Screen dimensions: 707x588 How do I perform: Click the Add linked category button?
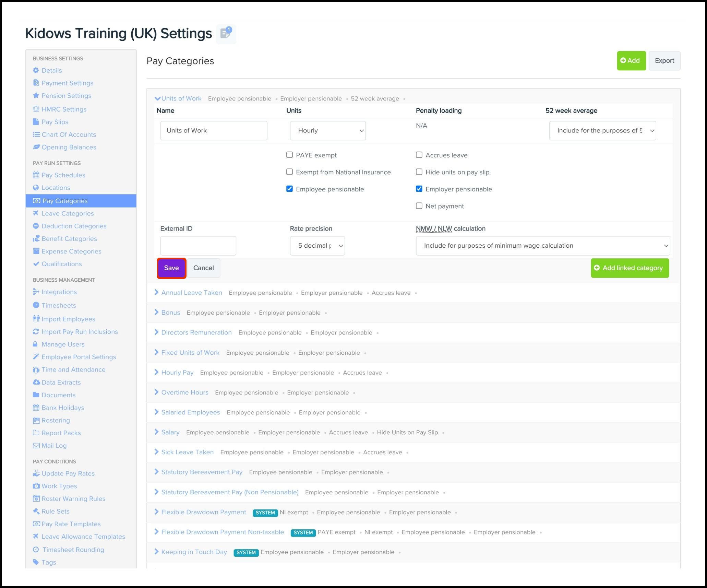[x=630, y=268]
